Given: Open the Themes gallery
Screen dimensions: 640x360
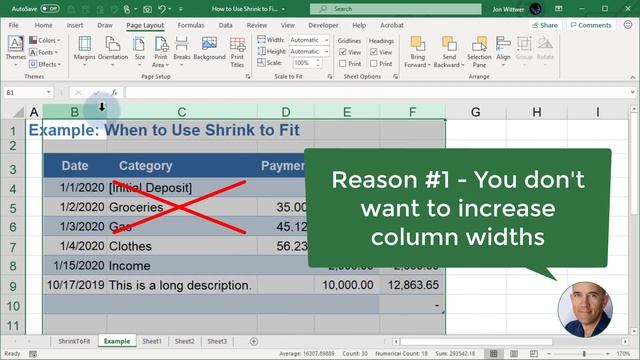Looking at the screenshot, I should [16, 51].
